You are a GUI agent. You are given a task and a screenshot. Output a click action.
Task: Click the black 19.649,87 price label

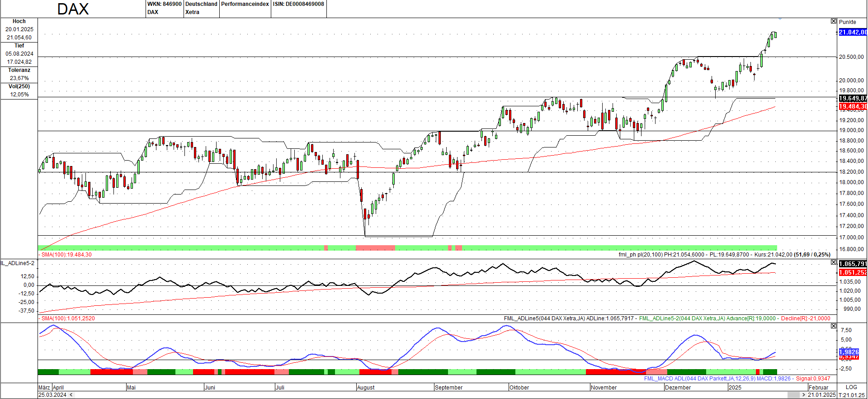click(x=853, y=98)
